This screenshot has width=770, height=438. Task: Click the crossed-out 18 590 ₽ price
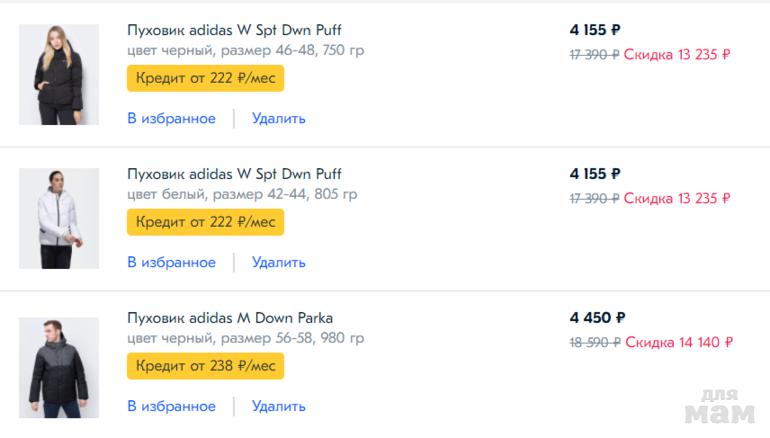pos(594,342)
